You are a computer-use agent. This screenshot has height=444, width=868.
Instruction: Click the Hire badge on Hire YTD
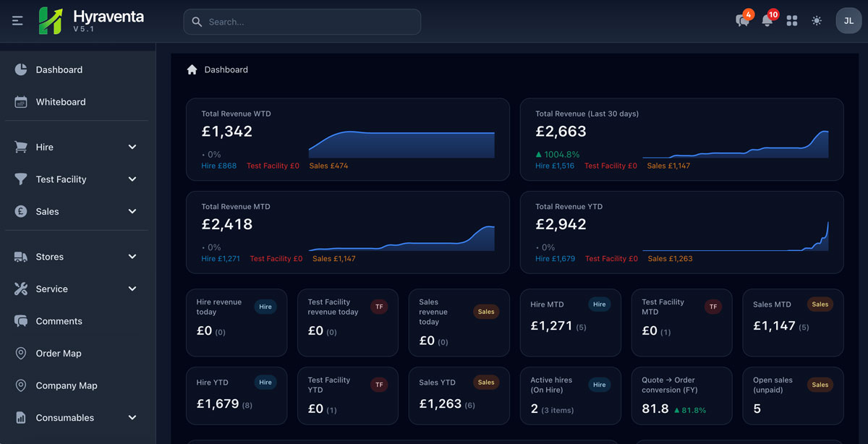click(265, 383)
